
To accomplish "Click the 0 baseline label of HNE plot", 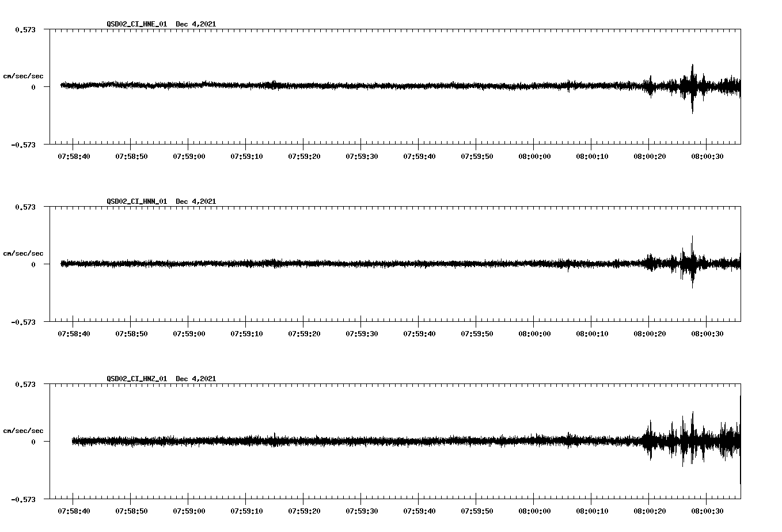I will tap(33, 87).
